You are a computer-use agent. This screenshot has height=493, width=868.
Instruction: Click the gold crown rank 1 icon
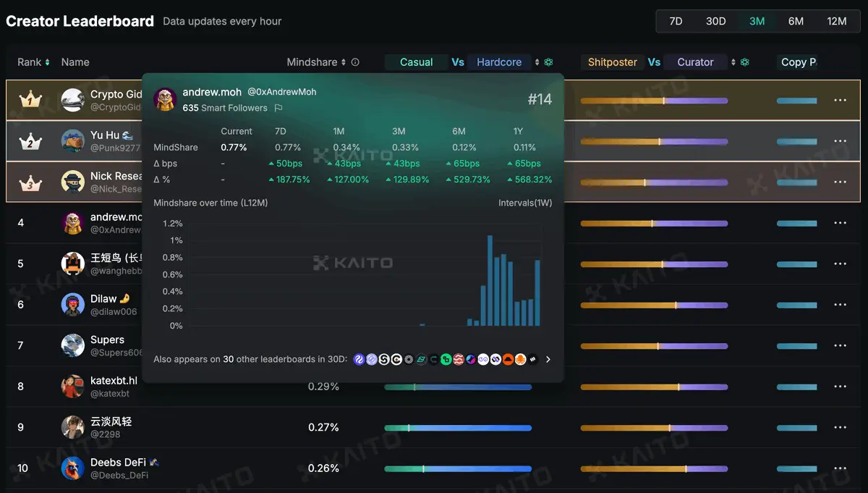(30, 100)
